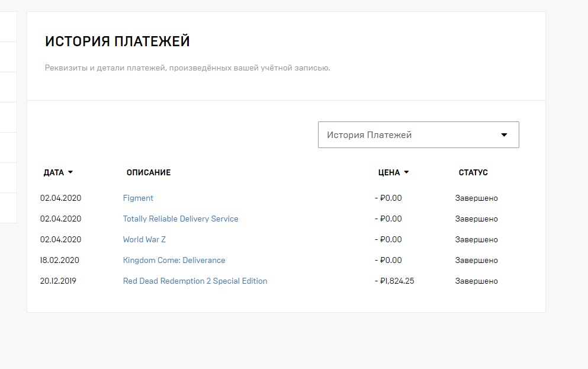Click the ₽0.00 price for World War Z
588x369 pixels.
click(388, 240)
